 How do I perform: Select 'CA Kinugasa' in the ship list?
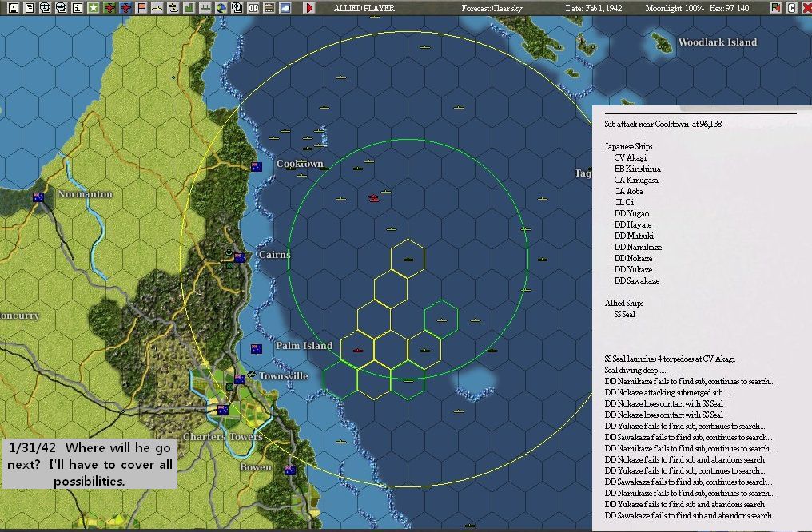click(x=636, y=180)
